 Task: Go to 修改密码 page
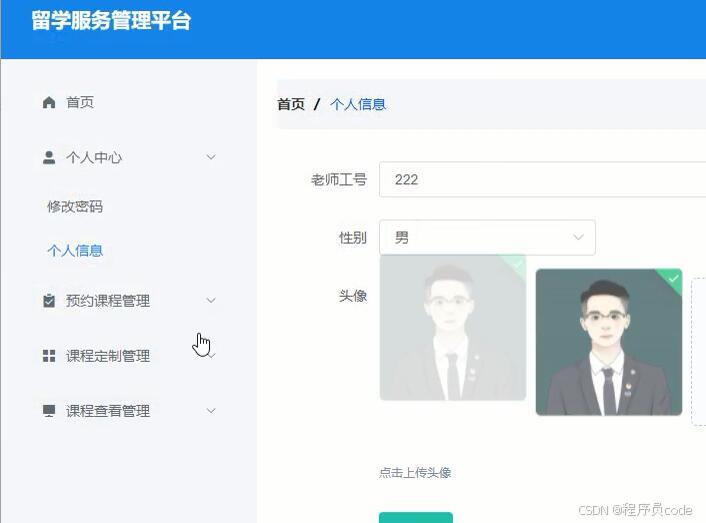pyautogui.click(x=75, y=206)
